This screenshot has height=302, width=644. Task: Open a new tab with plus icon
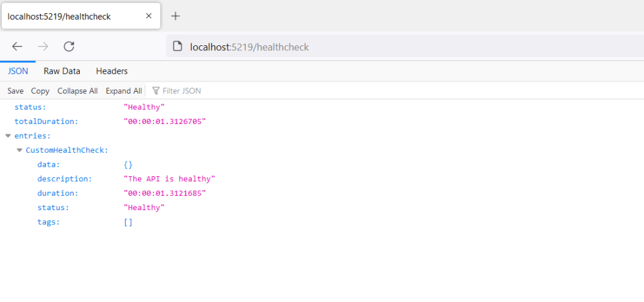tap(175, 16)
